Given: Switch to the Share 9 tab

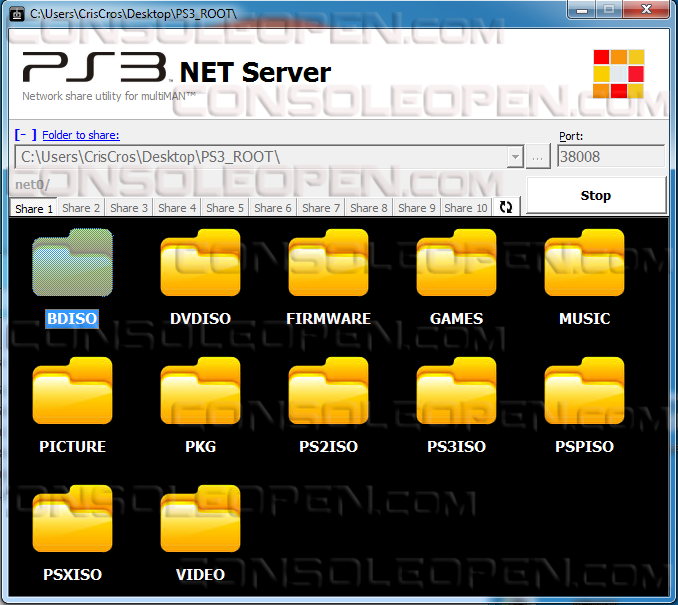Looking at the screenshot, I should (x=417, y=208).
